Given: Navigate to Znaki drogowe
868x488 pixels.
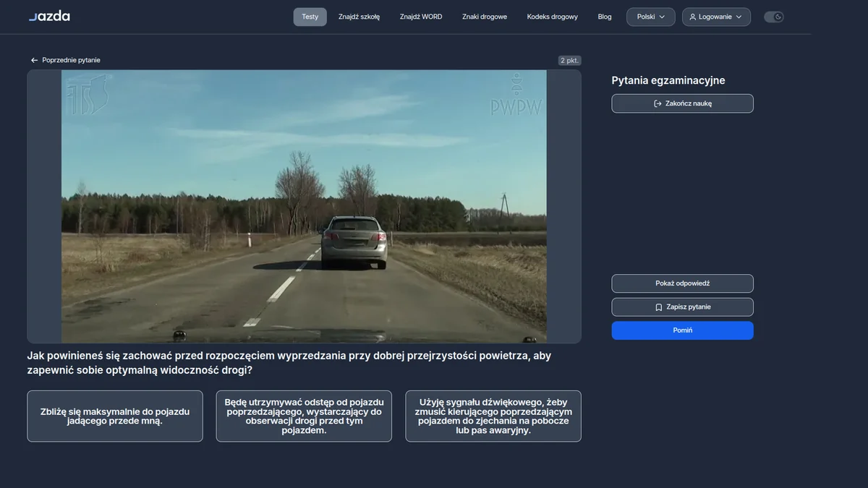Looking at the screenshot, I should click(x=485, y=17).
